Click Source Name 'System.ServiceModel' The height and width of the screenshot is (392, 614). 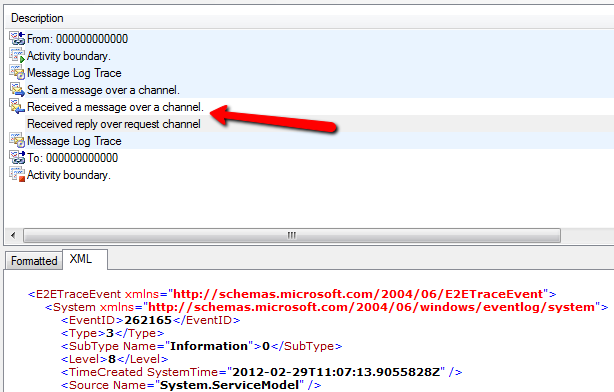(229, 385)
